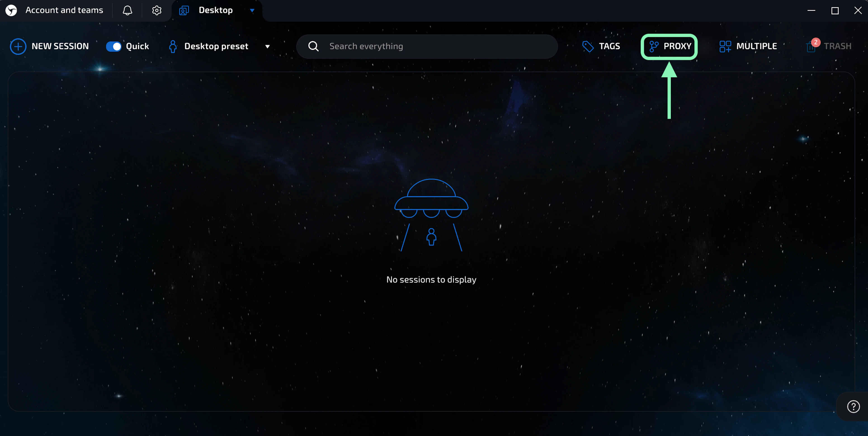
Task: Minimize the application window
Action: (x=811, y=10)
